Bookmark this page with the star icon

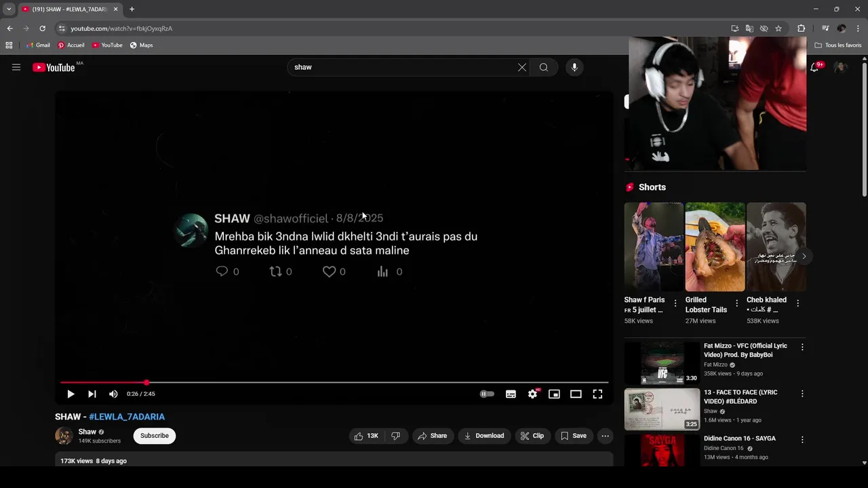tap(778, 28)
